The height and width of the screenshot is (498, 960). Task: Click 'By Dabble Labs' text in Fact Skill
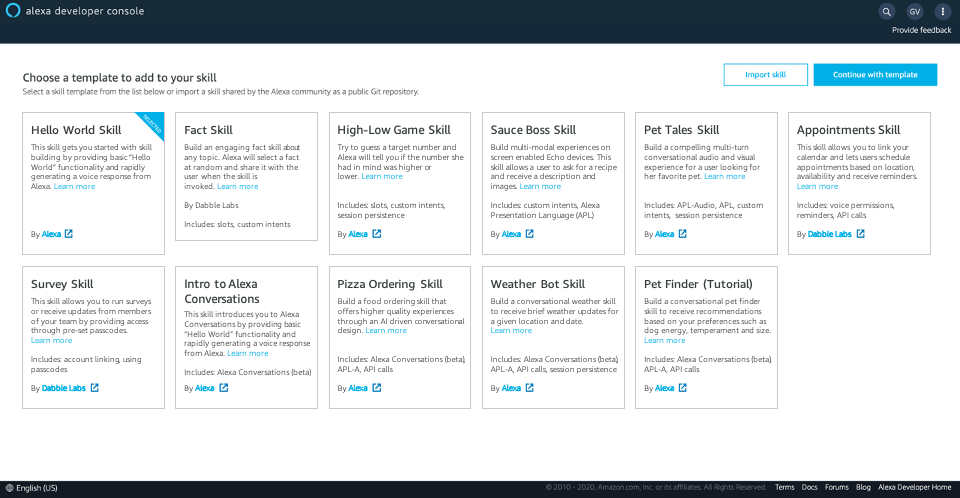211,205
